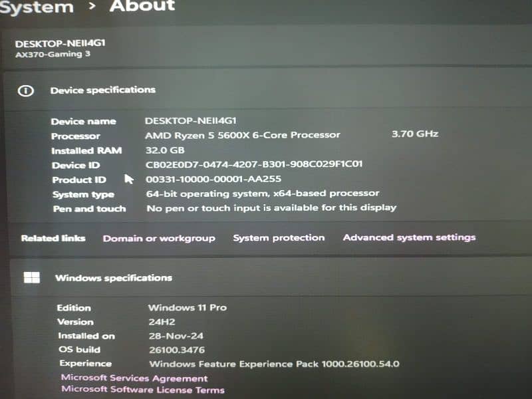Select the Windows specifications section header
This screenshot has width=532, height=399.
[x=114, y=278]
